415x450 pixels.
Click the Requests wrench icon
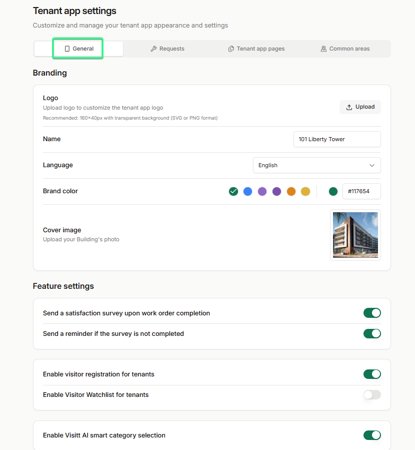153,49
